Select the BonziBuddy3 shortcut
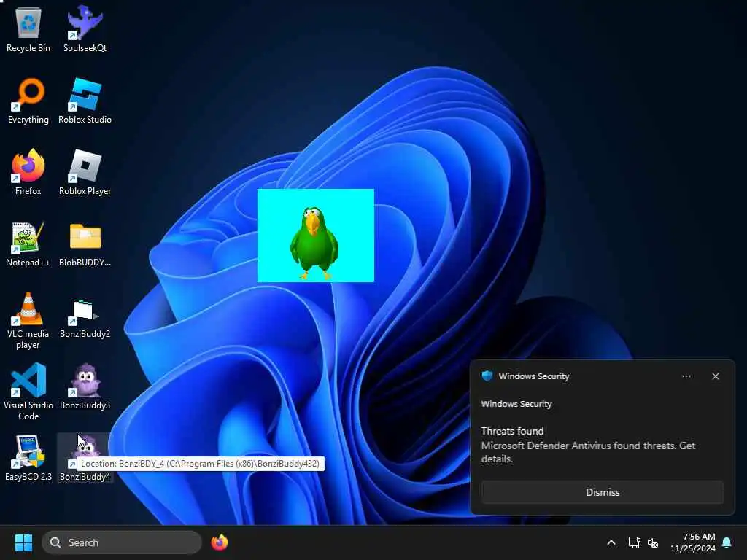The height and width of the screenshot is (560, 747). (85, 386)
